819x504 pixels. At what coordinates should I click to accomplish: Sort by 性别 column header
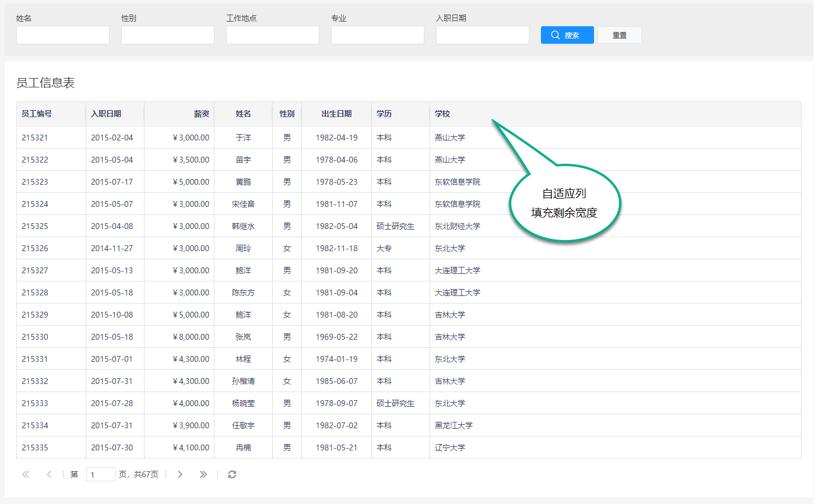click(x=287, y=114)
